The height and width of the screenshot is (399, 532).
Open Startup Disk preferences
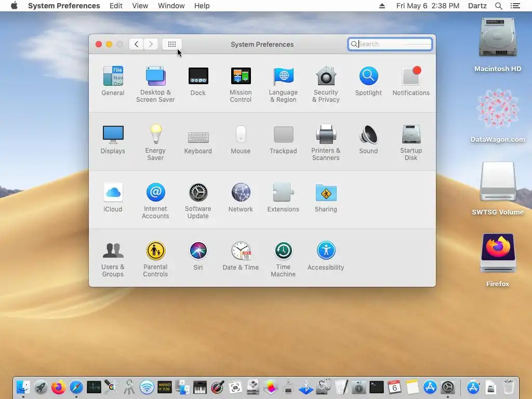tap(411, 142)
